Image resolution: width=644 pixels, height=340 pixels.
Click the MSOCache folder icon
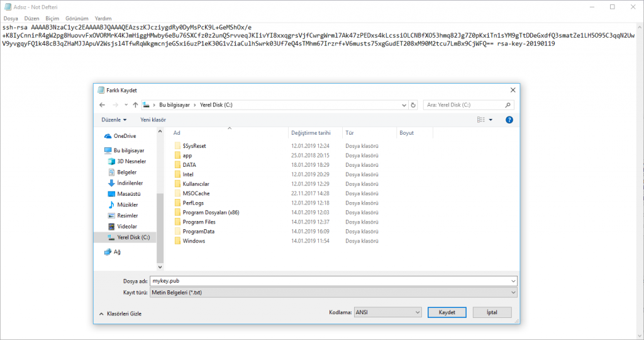177,193
